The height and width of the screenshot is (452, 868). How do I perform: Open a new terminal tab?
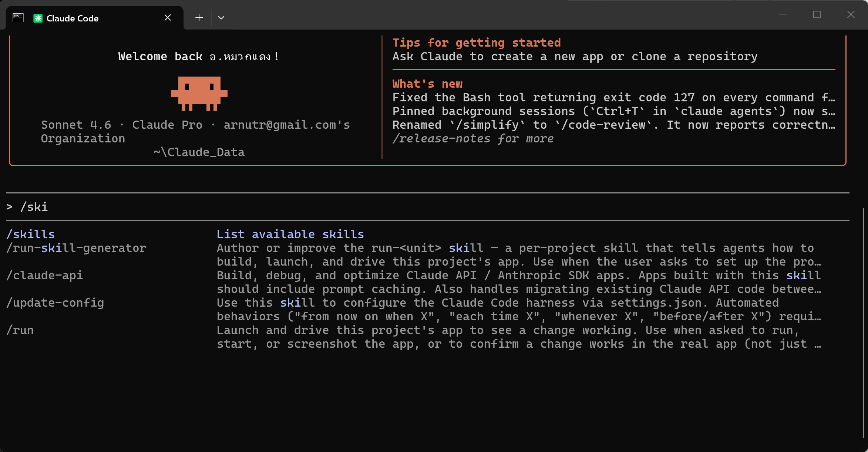[199, 18]
